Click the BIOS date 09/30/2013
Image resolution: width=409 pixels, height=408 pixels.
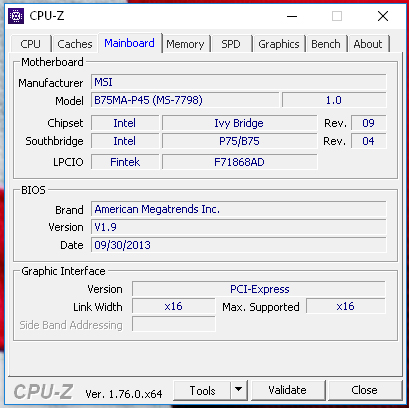239,245
